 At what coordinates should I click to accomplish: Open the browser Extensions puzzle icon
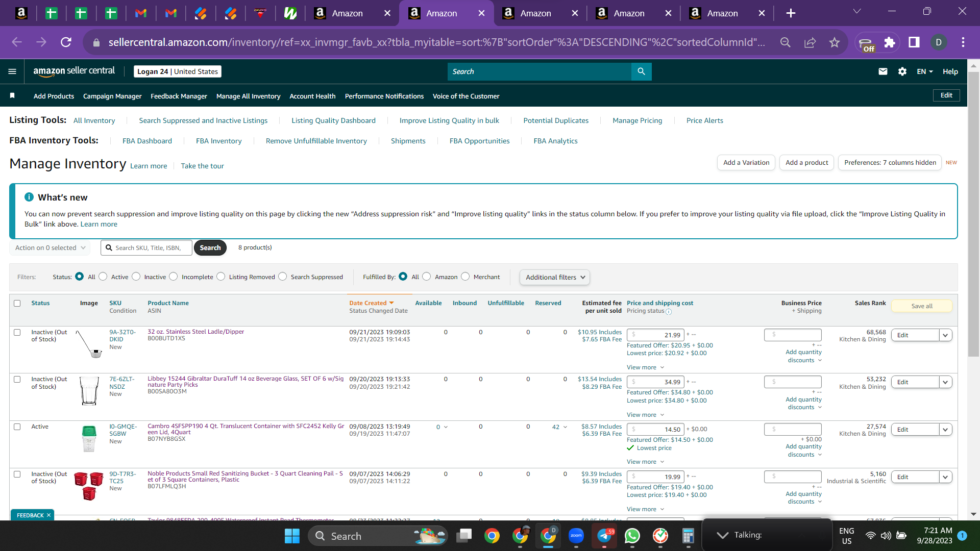click(890, 42)
